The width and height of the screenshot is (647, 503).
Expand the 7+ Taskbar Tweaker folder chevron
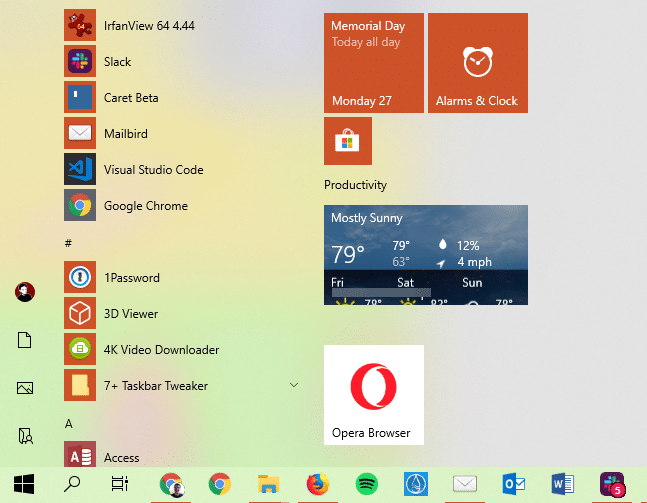click(x=294, y=385)
